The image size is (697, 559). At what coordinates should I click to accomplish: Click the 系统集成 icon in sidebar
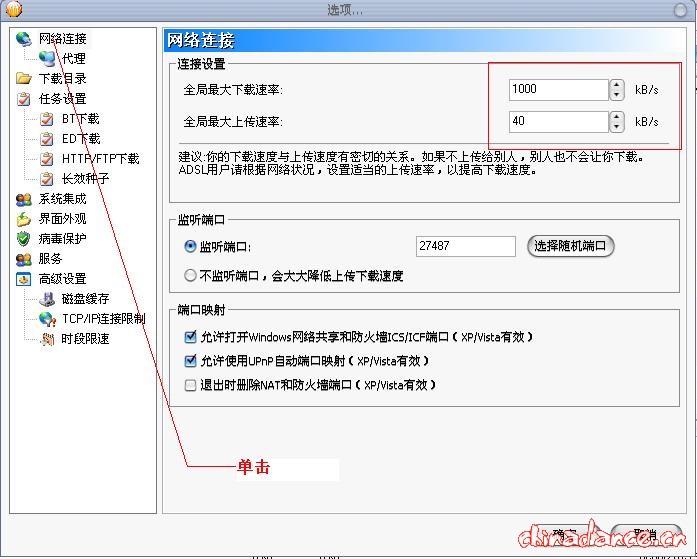click(23, 199)
